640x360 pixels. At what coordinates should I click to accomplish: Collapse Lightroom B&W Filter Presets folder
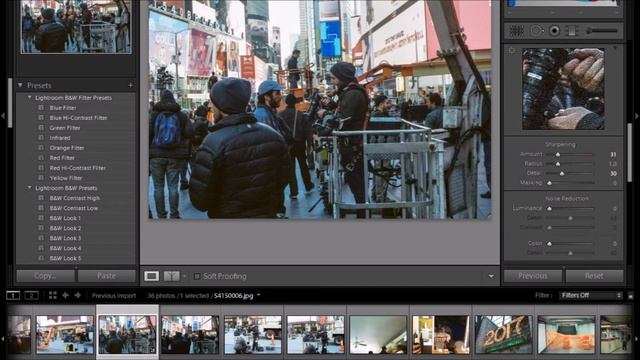[30, 98]
